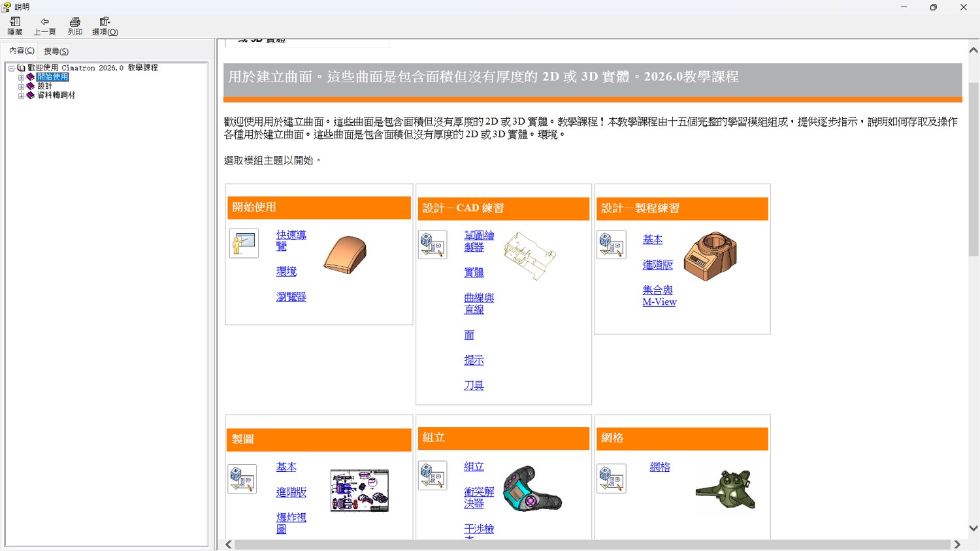Open the 進階版 link under 設計－製程練習

coord(657,264)
